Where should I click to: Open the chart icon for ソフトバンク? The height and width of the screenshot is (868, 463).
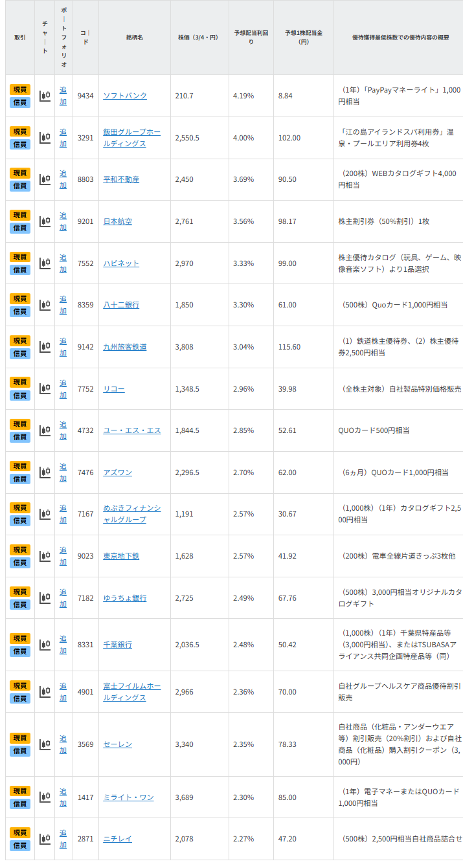[x=45, y=96]
